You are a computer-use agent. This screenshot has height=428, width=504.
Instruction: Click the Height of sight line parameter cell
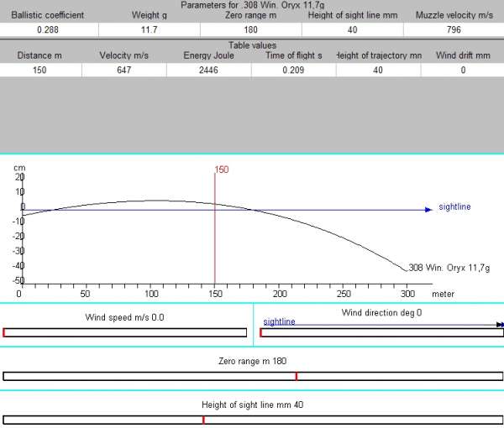353,30
